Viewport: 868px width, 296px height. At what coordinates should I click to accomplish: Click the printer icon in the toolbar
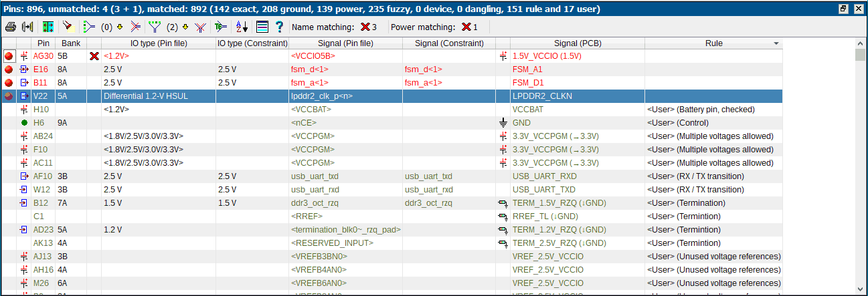click(11, 27)
